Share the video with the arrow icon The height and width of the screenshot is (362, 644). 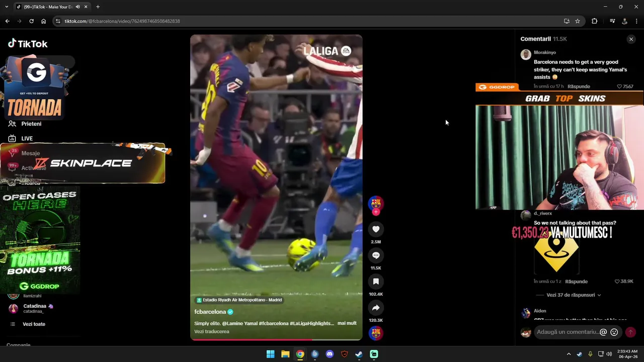coord(376,308)
